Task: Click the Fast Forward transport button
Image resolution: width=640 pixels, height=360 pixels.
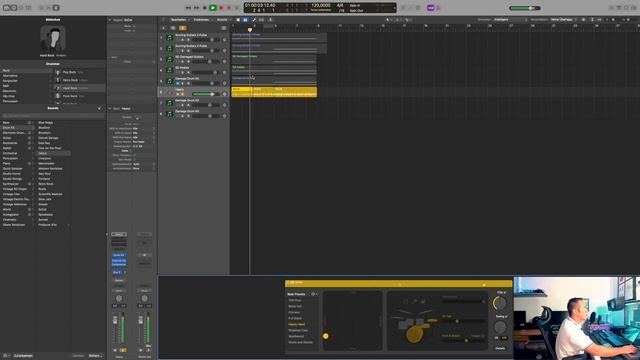Action: 196,8
